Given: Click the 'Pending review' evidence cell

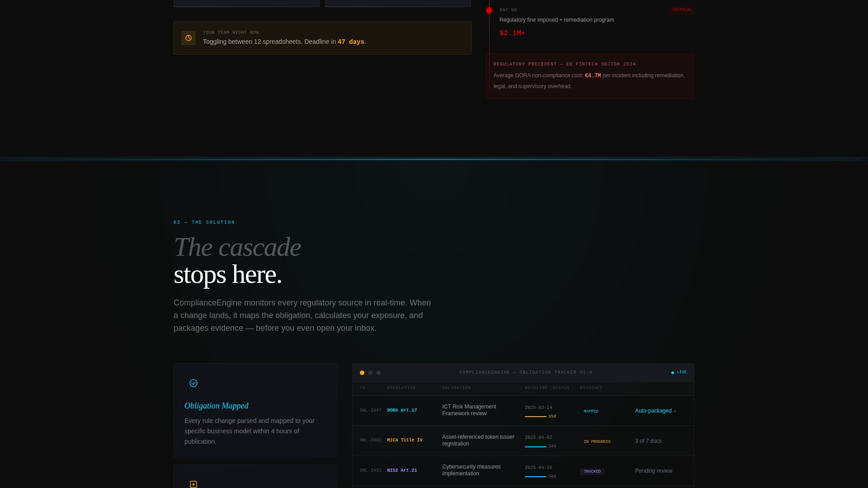Looking at the screenshot, I should click(x=654, y=471).
